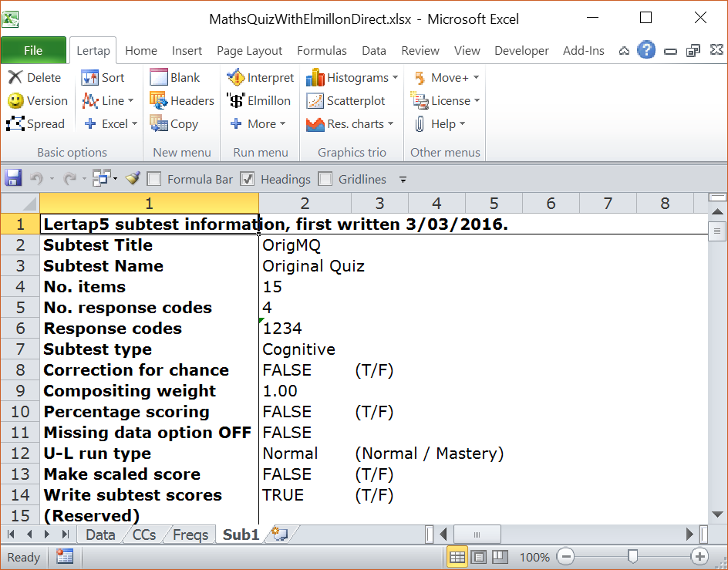Click the Headers icon

coord(158,100)
